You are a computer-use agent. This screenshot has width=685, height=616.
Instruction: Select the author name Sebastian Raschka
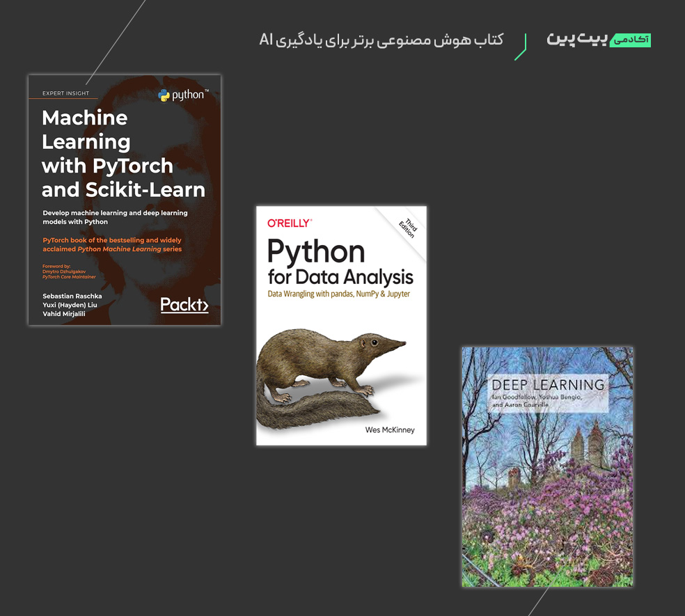click(72, 295)
